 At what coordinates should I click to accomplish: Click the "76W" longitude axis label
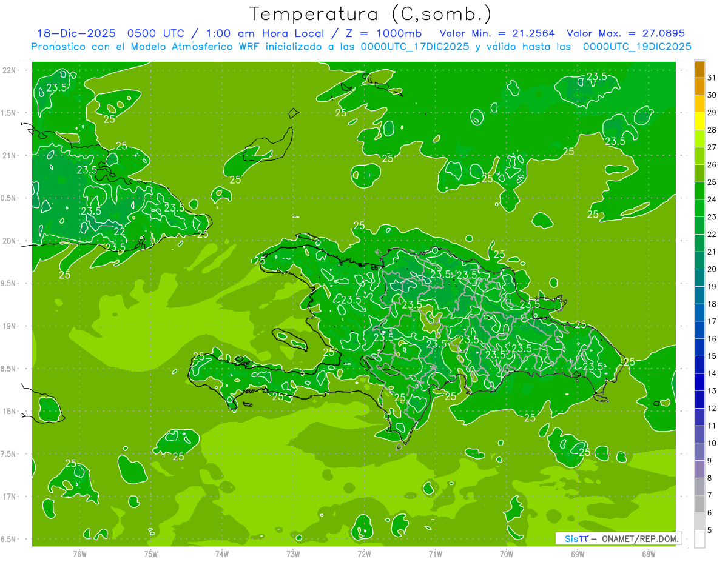point(79,554)
